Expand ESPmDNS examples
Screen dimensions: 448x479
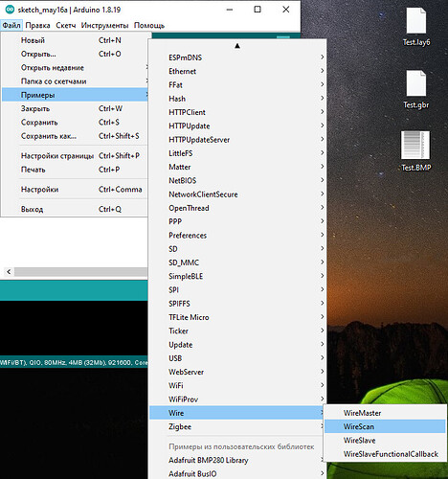pos(237,57)
